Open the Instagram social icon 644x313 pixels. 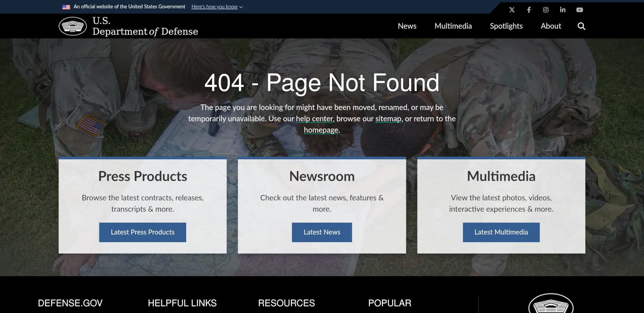(546, 10)
